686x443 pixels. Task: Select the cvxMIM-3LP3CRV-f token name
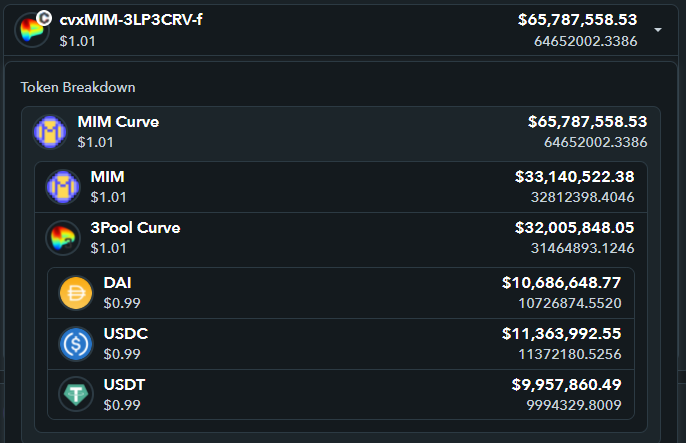[131, 20]
